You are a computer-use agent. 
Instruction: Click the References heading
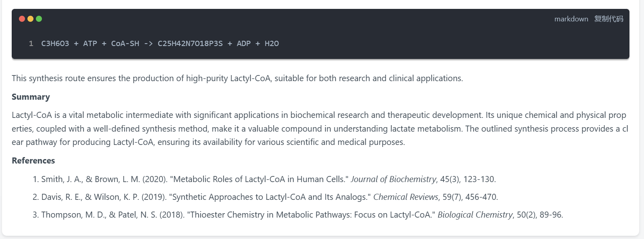point(33,161)
